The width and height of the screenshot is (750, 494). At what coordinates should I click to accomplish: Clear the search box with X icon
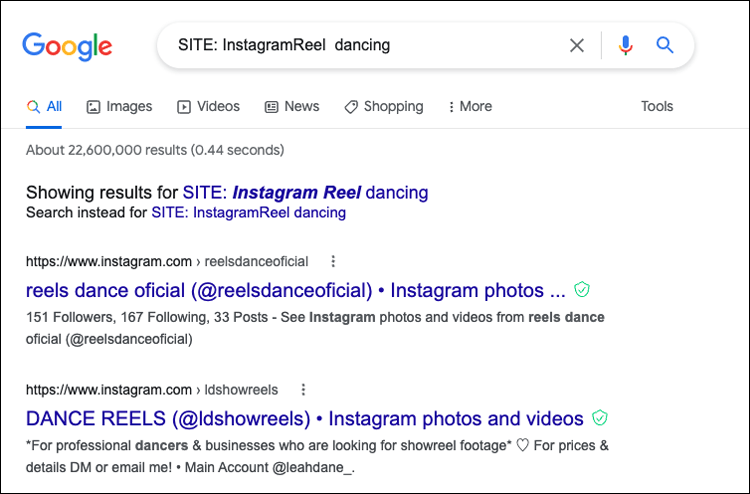(x=577, y=45)
